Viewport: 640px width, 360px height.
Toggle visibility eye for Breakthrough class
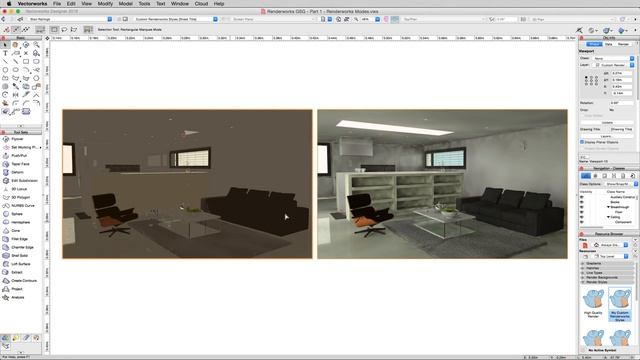(582, 207)
